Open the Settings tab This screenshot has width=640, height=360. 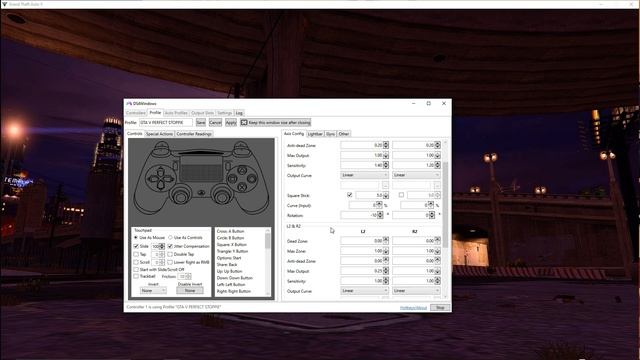click(x=224, y=113)
